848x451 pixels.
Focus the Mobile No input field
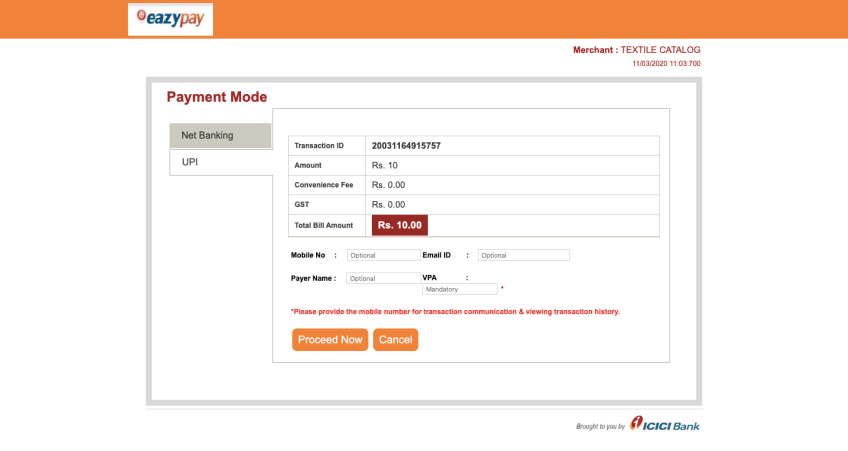[x=383, y=255]
